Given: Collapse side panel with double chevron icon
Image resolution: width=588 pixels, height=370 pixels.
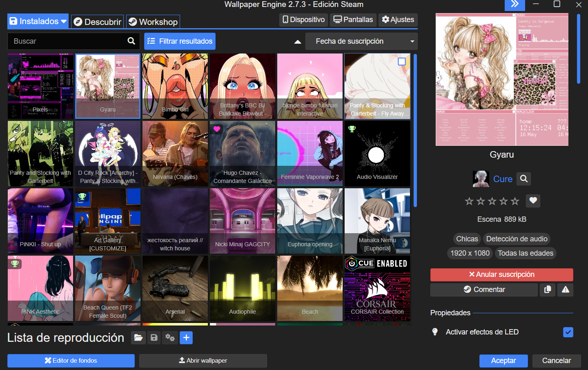Looking at the screenshot, I should 514,4.
